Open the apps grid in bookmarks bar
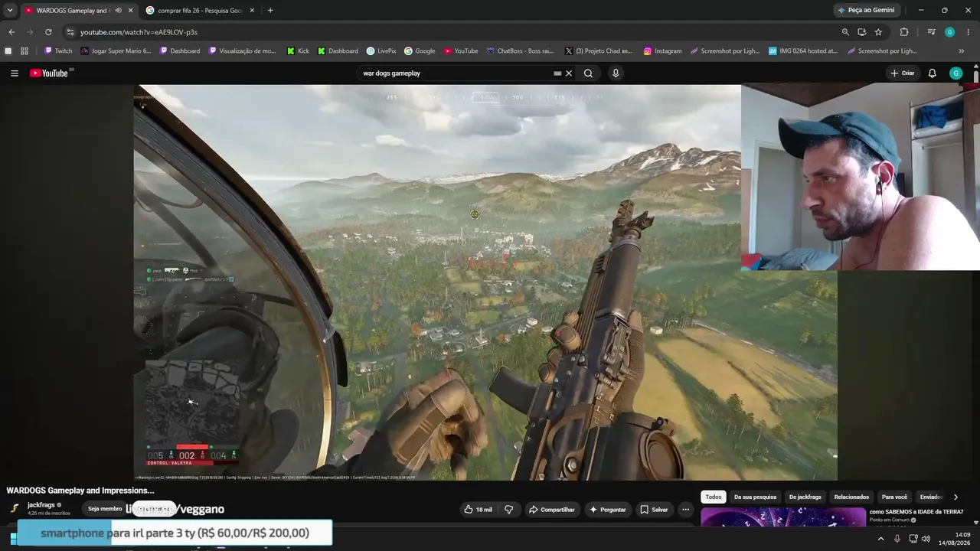This screenshot has width=980, height=551. 24,51
